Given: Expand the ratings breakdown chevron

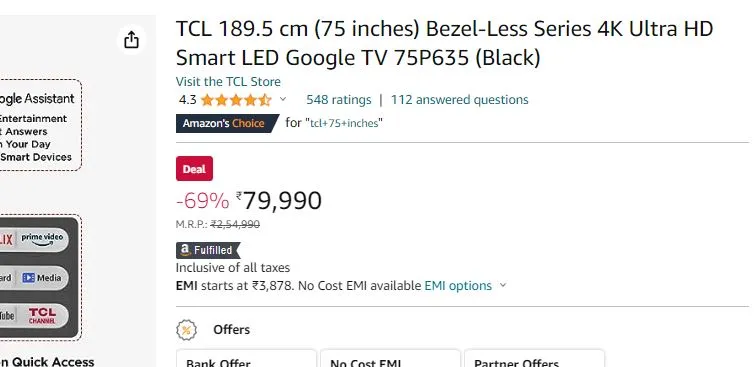Looking at the screenshot, I should click(x=283, y=99).
